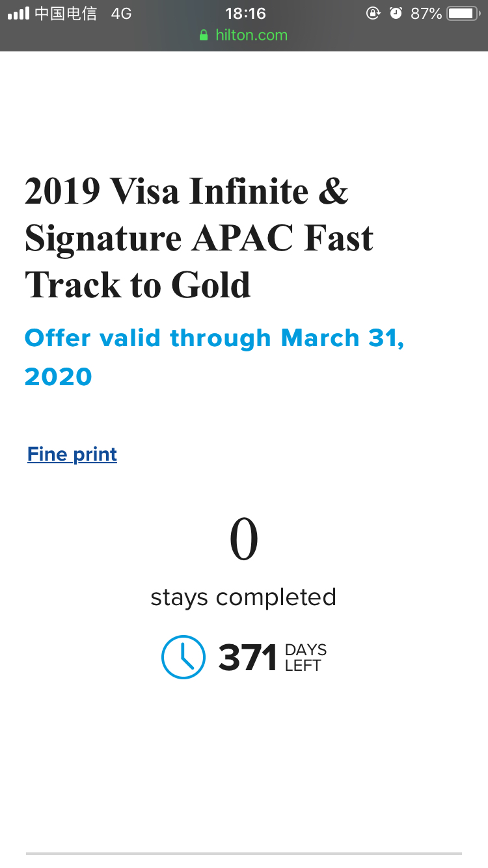Tap the 4G network indicator
The height and width of the screenshot is (868, 488).
click(x=121, y=13)
